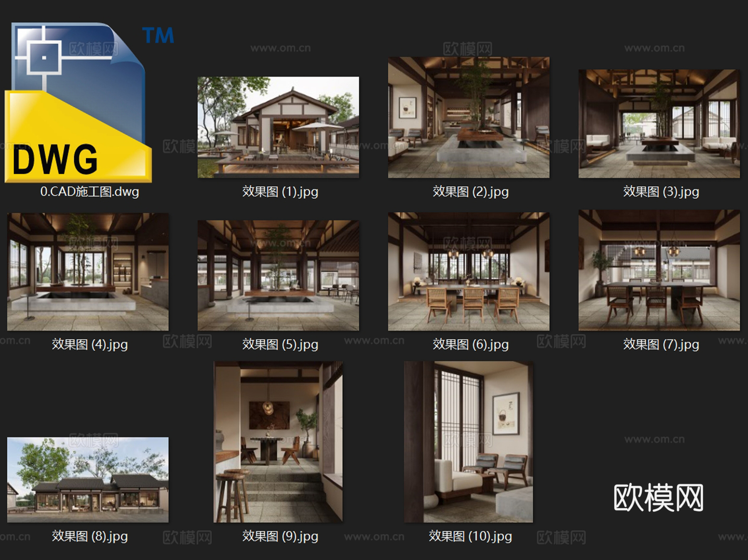
Task: Select the DWG file icon
Action: click(79, 102)
